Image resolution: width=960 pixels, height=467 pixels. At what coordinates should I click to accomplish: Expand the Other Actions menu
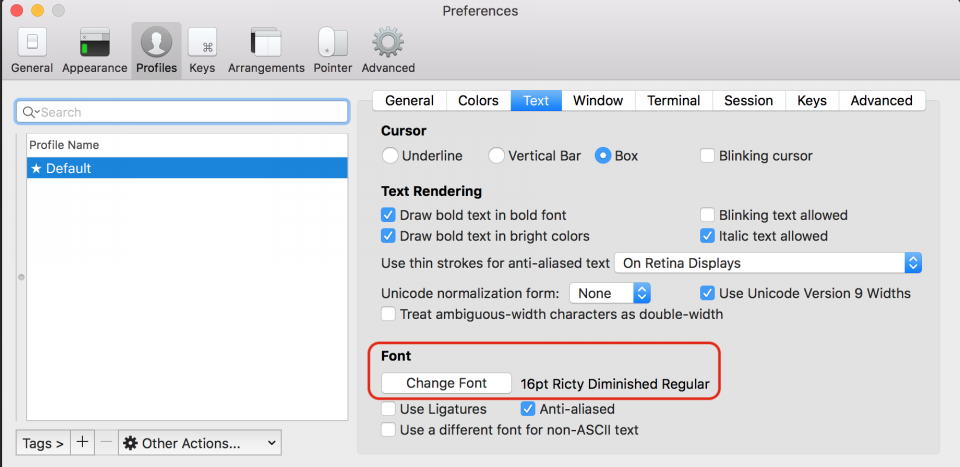coord(200,443)
